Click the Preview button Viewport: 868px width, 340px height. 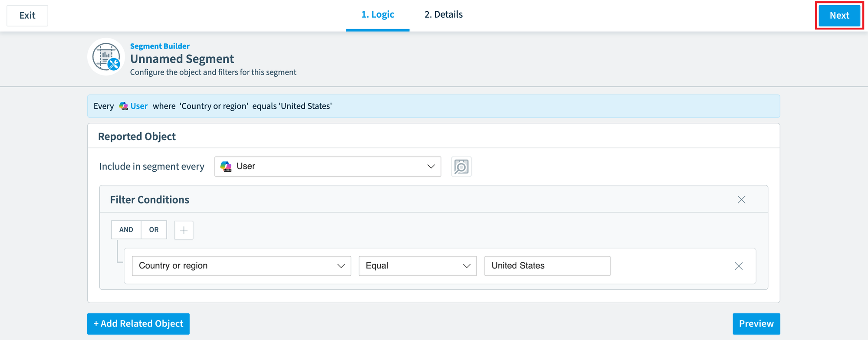click(756, 324)
